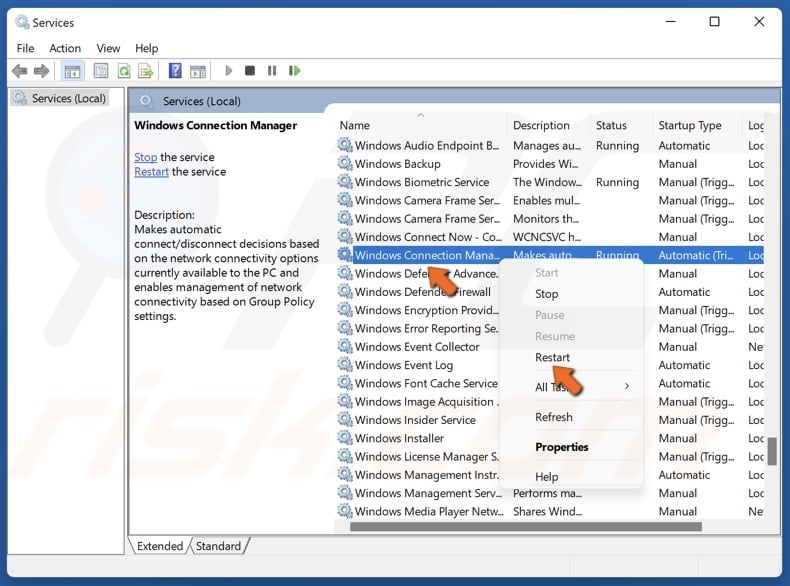Click the Pause Service toolbar icon
The height and width of the screenshot is (586, 790).
click(272, 71)
